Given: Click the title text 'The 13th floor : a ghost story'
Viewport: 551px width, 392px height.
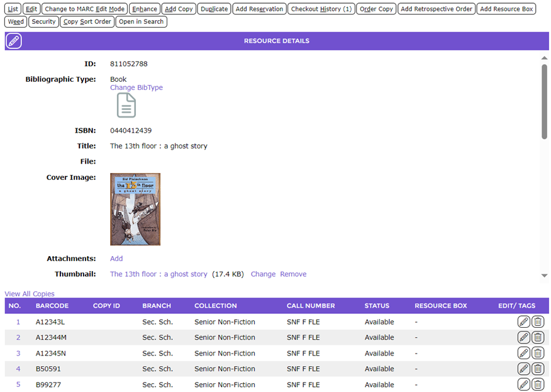Looking at the screenshot, I should pos(159,146).
